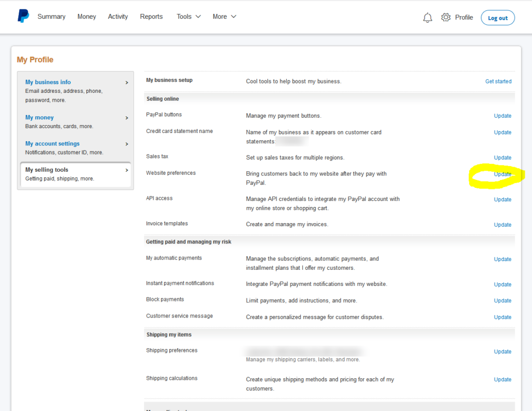
Task: Click the Log out button
Action: (498, 18)
